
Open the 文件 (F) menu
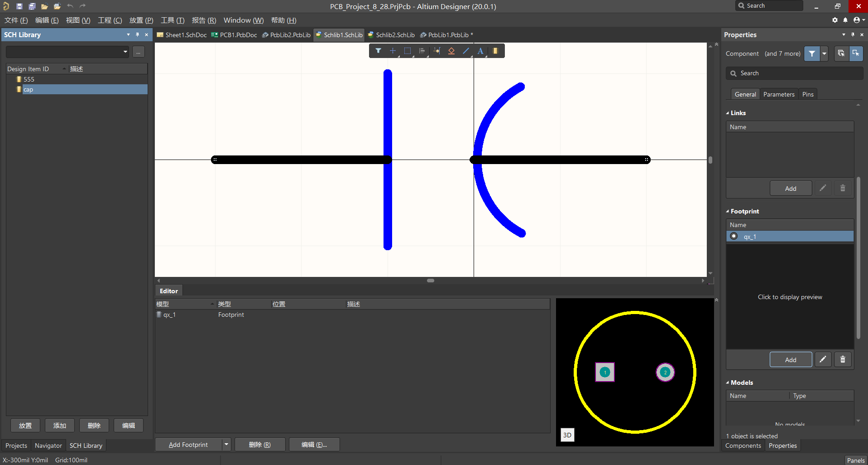[16, 20]
